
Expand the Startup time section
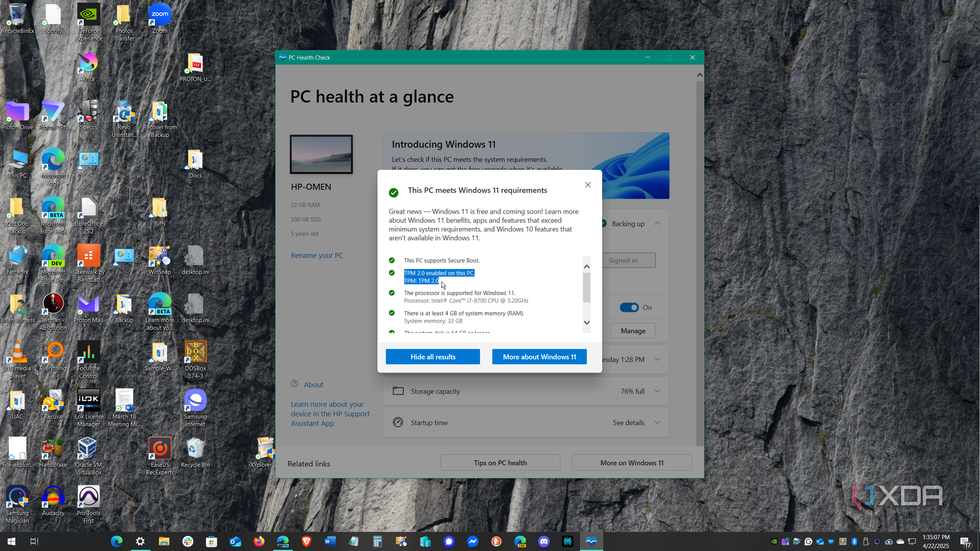[x=657, y=422]
